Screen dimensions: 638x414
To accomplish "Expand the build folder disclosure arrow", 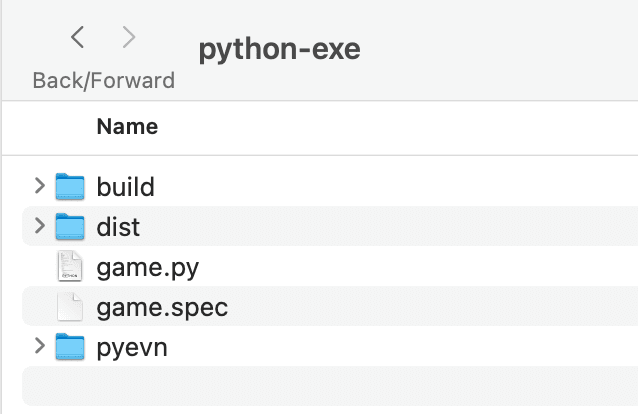I will (x=39, y=186).
